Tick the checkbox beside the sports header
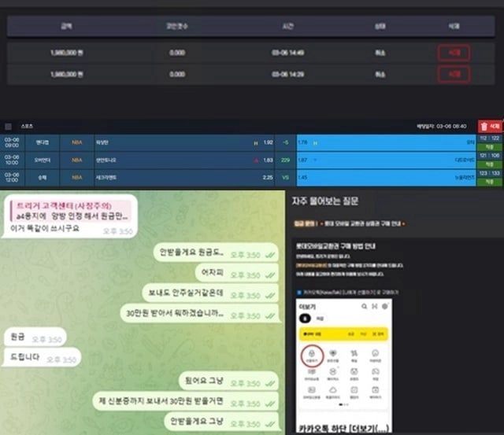504x435 pixels. [9, 127]
